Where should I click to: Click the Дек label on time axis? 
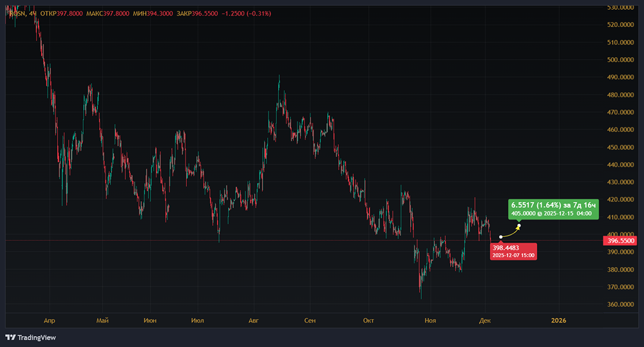coord(485,321)
